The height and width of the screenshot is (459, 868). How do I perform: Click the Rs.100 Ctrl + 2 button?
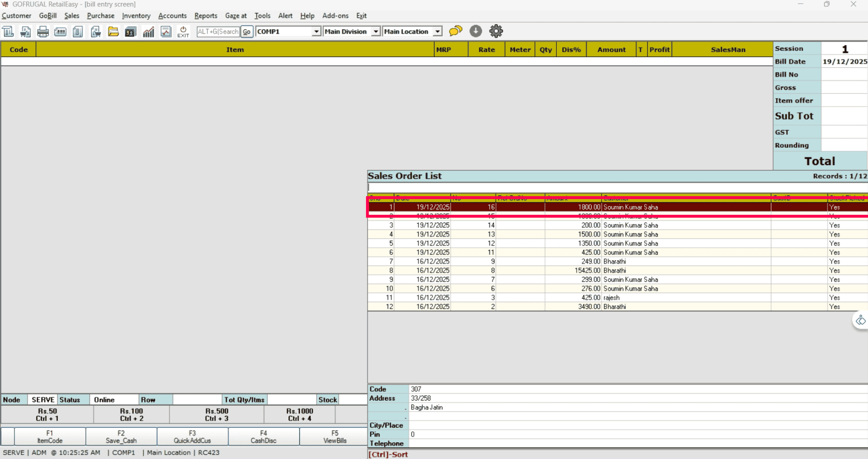[131, 415]
